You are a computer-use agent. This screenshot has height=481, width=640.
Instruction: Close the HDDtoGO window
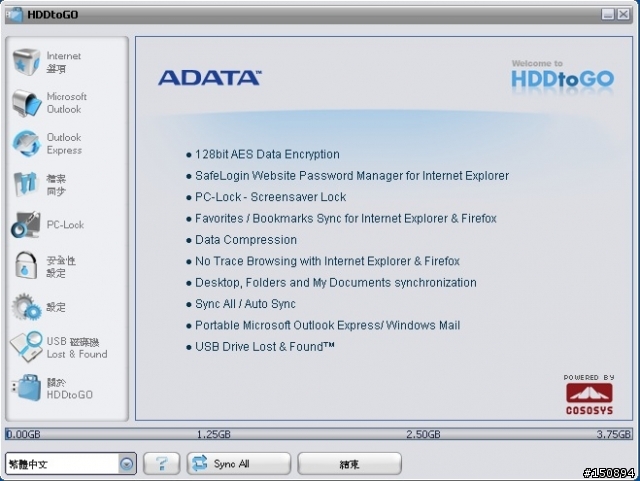[623, 14]
